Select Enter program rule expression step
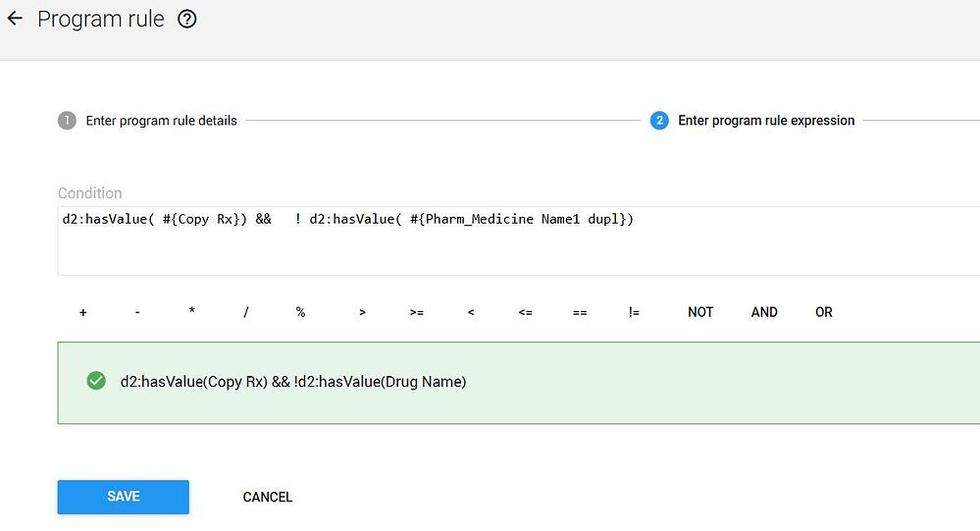980x531 pixels. (766, 121)
